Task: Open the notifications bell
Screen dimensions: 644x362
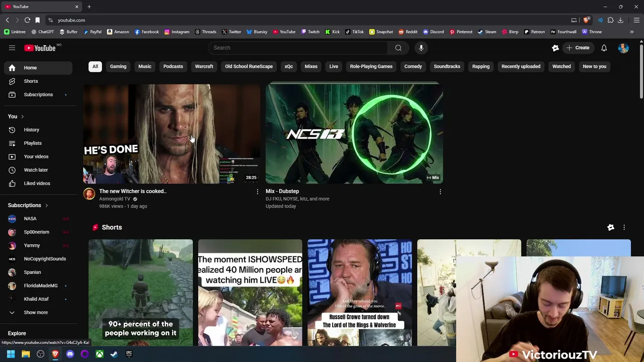Action: [604, 48]
